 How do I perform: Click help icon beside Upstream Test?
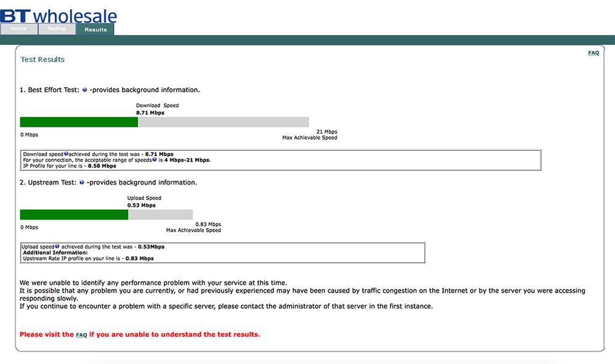pos(82,183)
